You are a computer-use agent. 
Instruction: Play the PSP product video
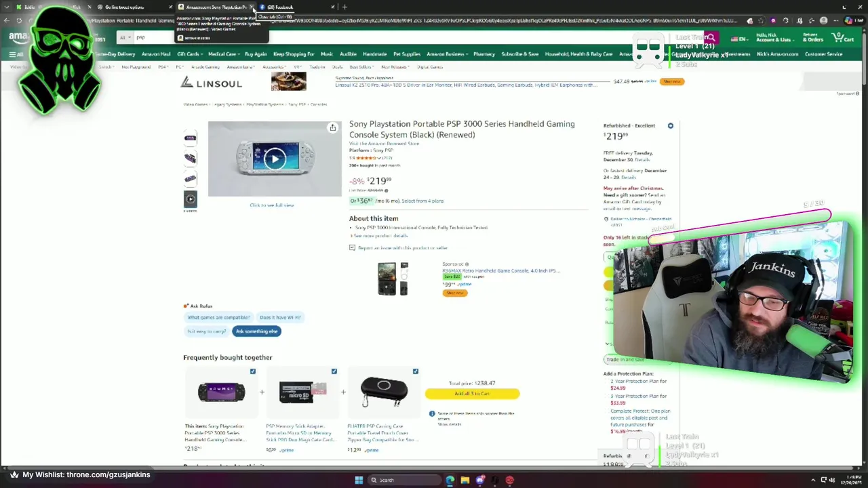(275, 159)
